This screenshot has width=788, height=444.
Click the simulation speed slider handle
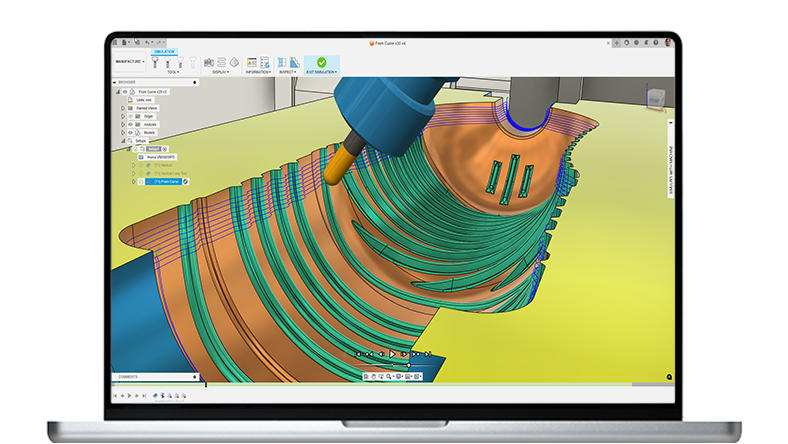409,365
